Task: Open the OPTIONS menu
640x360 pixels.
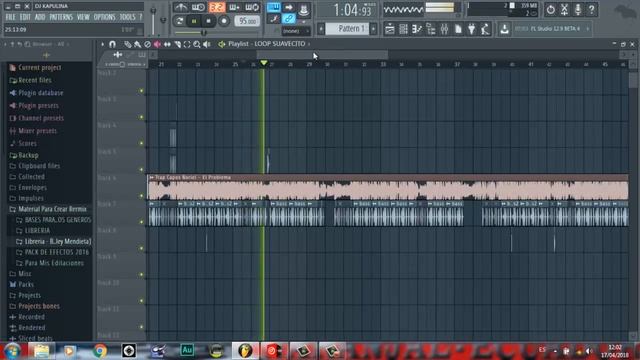Action: [x=104, y=17]
